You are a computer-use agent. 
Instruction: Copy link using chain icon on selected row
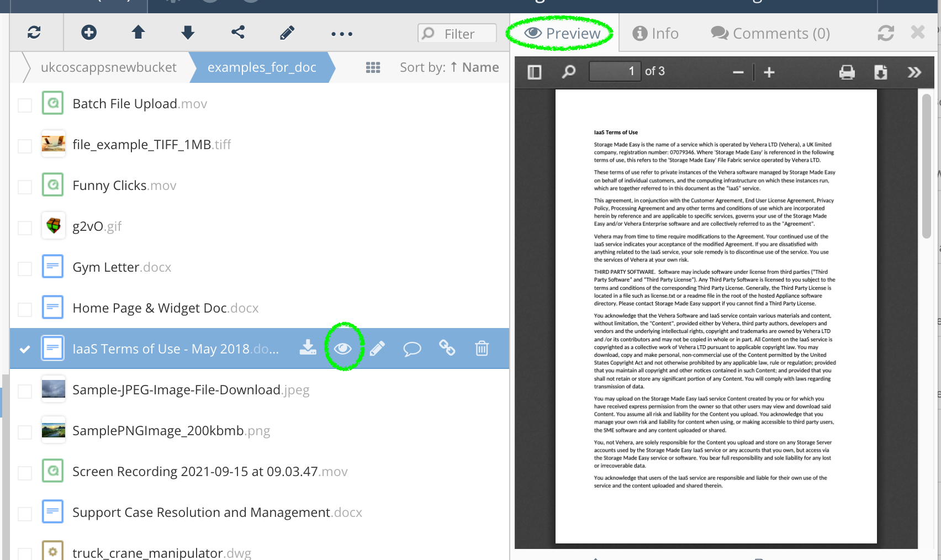point(447,348)
